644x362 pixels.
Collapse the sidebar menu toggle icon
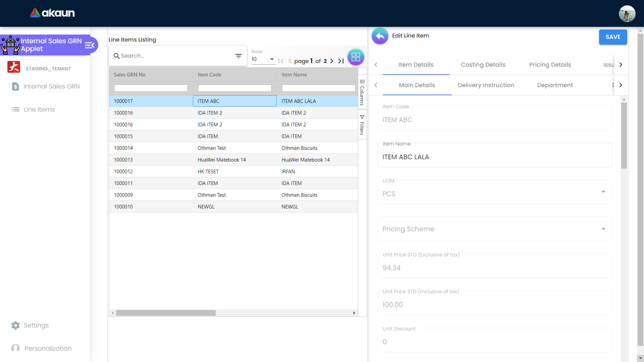pos(89,45)
